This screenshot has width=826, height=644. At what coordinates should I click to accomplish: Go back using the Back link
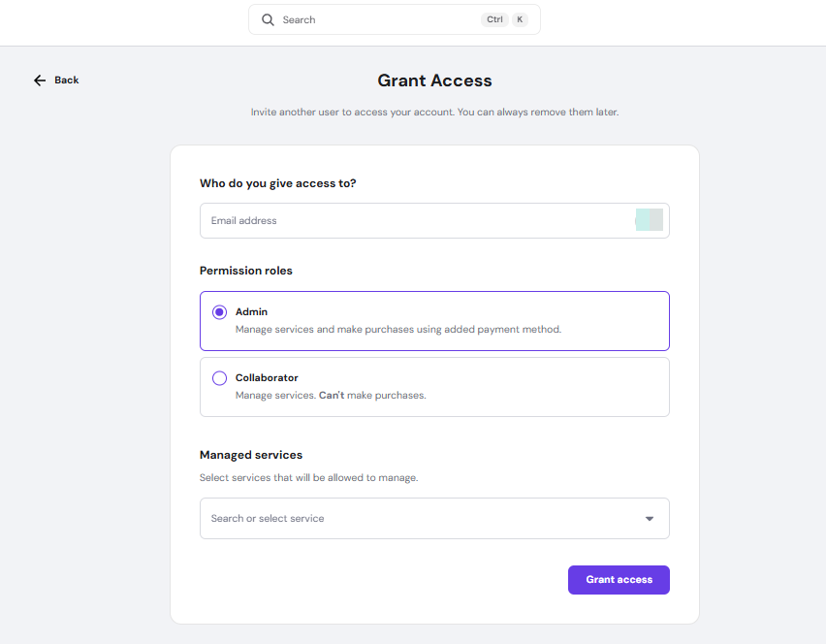(x=66, y=80)
